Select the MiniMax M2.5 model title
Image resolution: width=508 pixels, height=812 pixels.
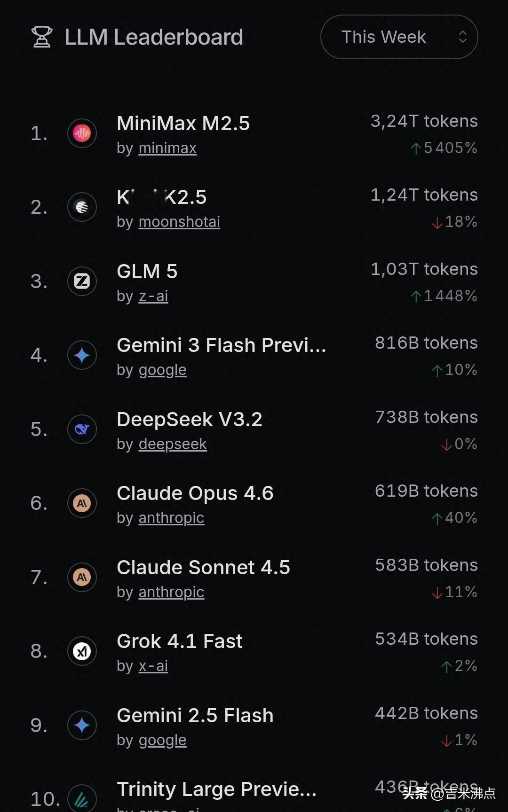(183, 124)
